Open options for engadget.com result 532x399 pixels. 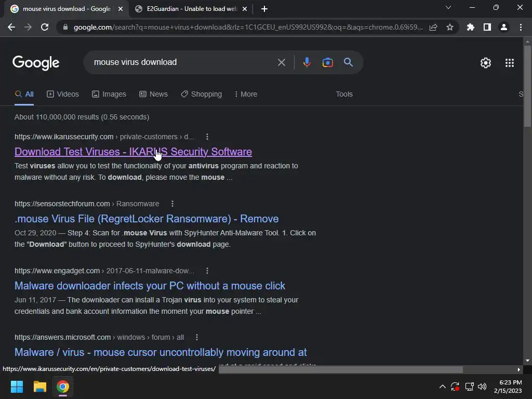(x=207, y=271)
